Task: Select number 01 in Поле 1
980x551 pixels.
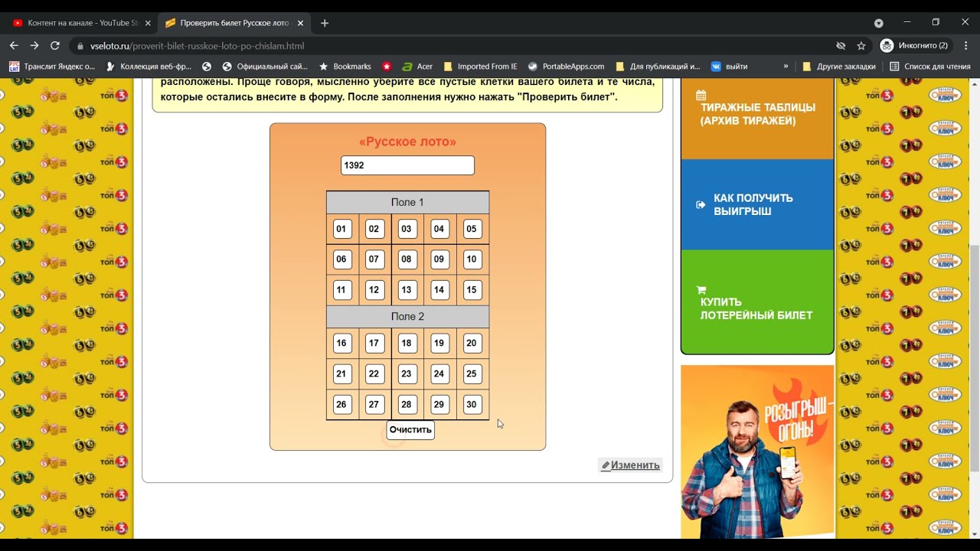Action: [x=341, y=229]
